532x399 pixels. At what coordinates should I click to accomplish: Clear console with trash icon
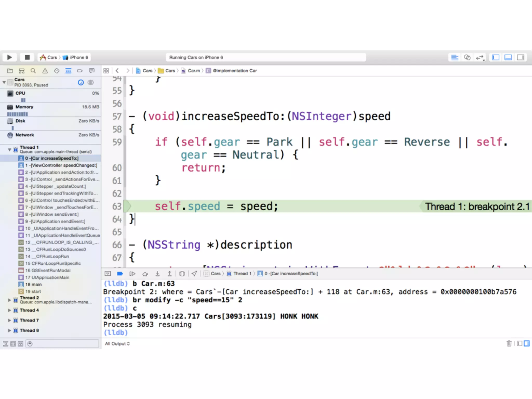pos(509,343)
